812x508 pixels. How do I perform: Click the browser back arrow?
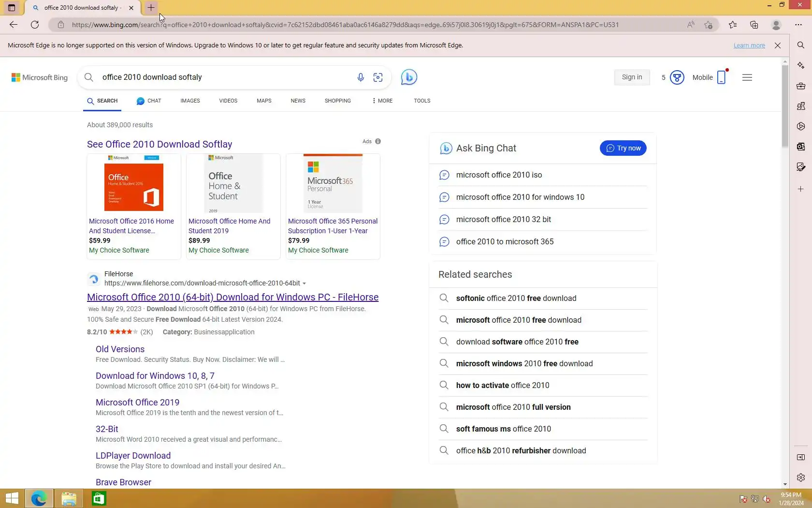[14, 25]
